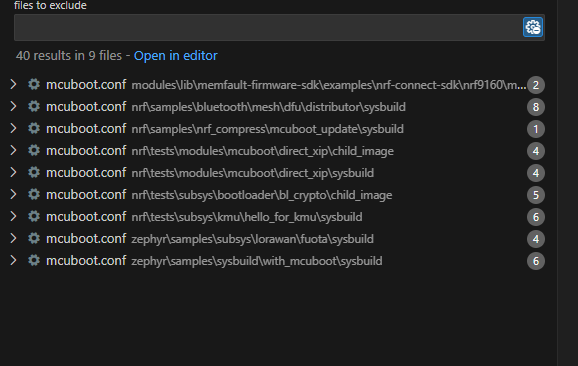Image resolution: width=578 pixels, height=366 pixels.
Task: Click the match count badge showing 5
Action: coord(536,195)
